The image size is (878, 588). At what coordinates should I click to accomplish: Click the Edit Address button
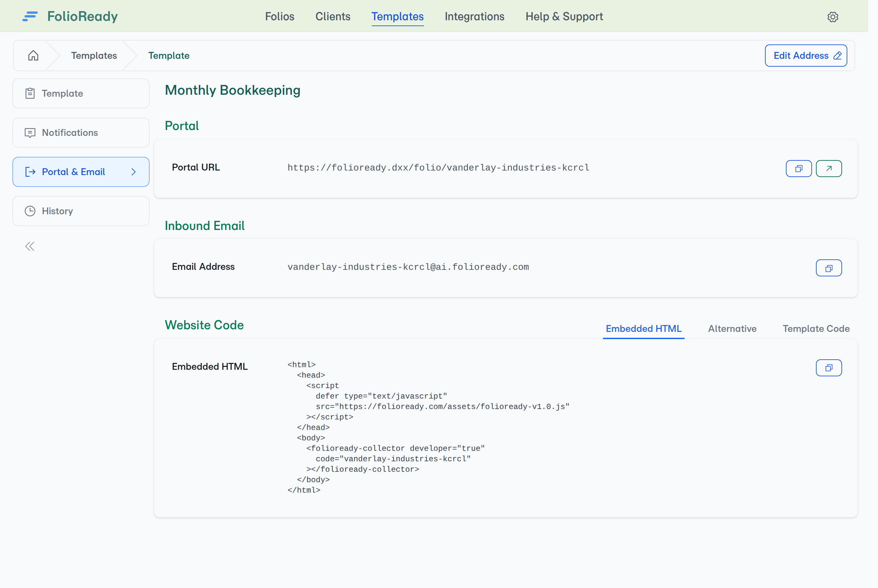click(805, 56)
